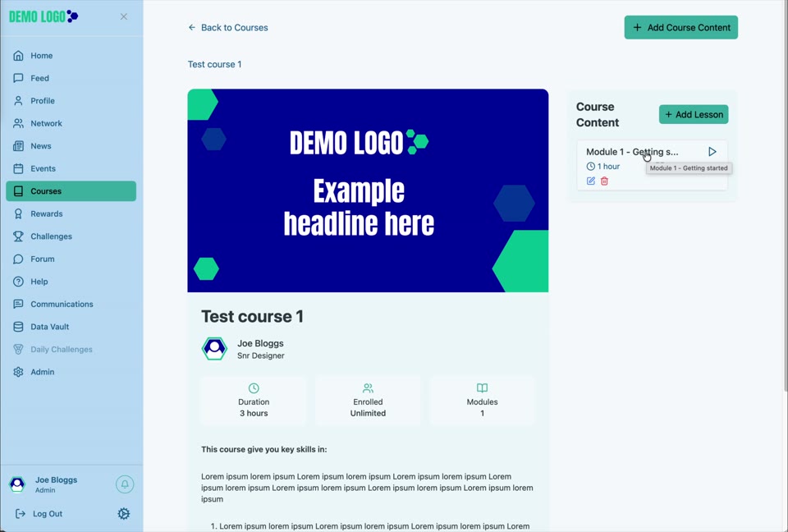The width and height of the screenshot is (788, 532).
Task: Click the Home house icon
Action: [18, 55]
